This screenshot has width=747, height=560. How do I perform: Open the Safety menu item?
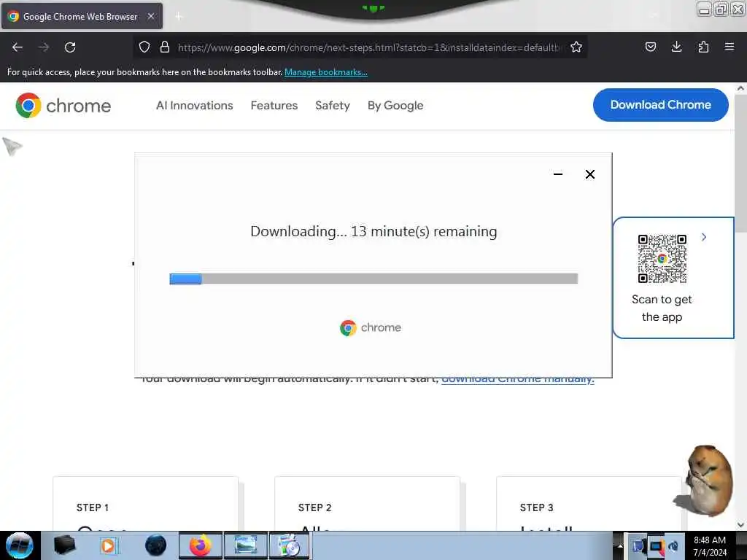pos(333,105)
